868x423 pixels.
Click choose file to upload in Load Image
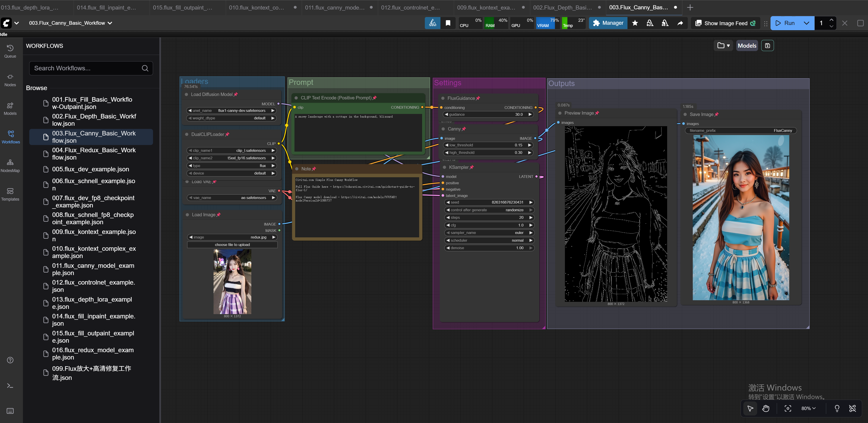232,245
